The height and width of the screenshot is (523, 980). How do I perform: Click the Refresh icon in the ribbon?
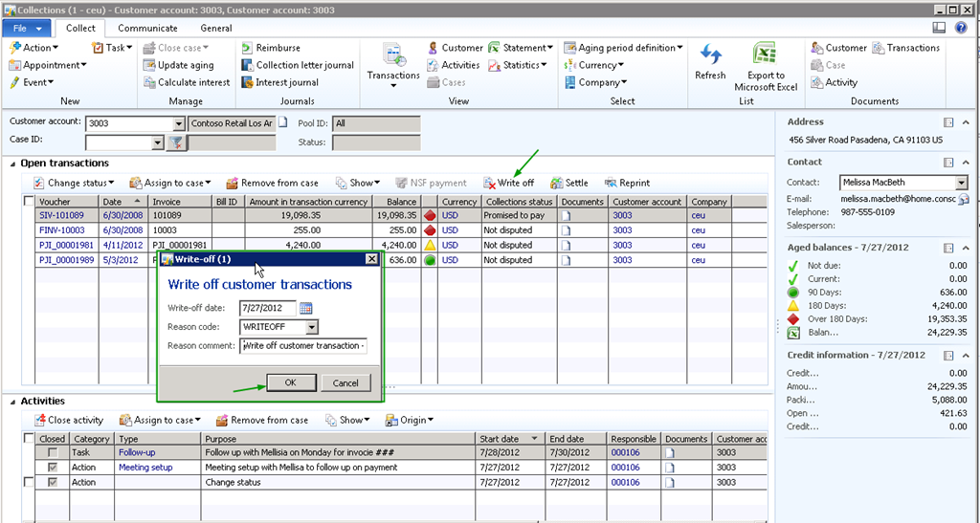click(710, 55)
